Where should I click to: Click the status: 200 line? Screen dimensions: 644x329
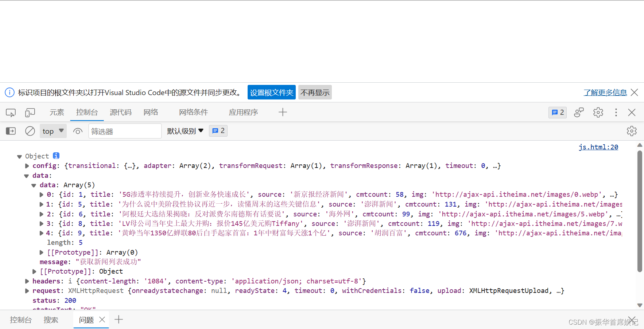coord(54,300)
